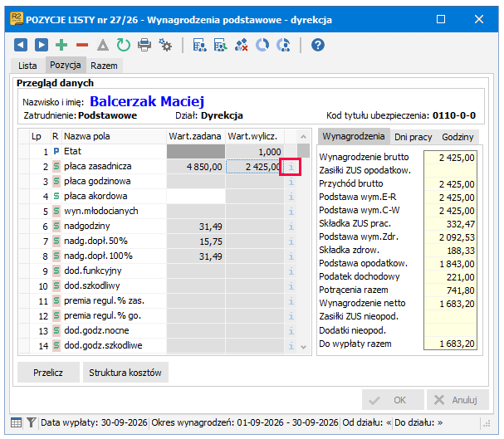Screen dimensions: 504x439
Task: Click the Wart.zadana column header
Action: coord(195,136)
